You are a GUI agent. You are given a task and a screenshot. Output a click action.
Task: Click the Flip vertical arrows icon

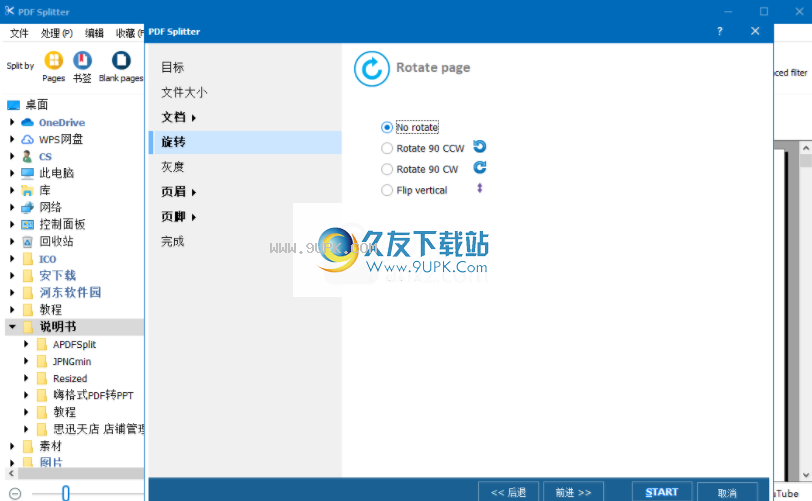tap(480, 189)
